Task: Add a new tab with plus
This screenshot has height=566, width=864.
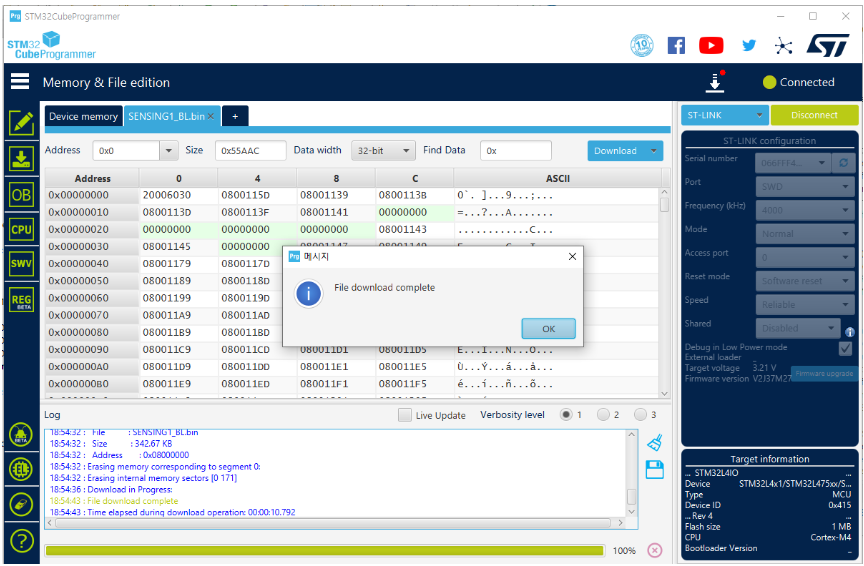Action: coord(235,116)
